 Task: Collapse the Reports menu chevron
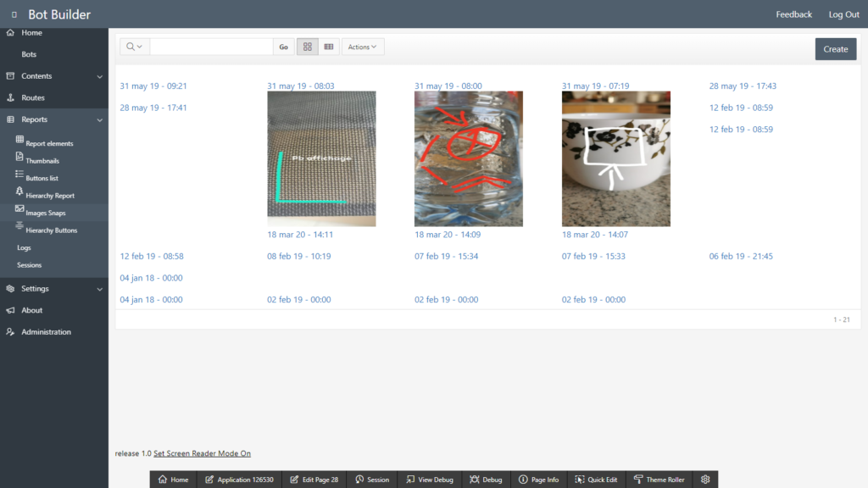click(100, 119)
